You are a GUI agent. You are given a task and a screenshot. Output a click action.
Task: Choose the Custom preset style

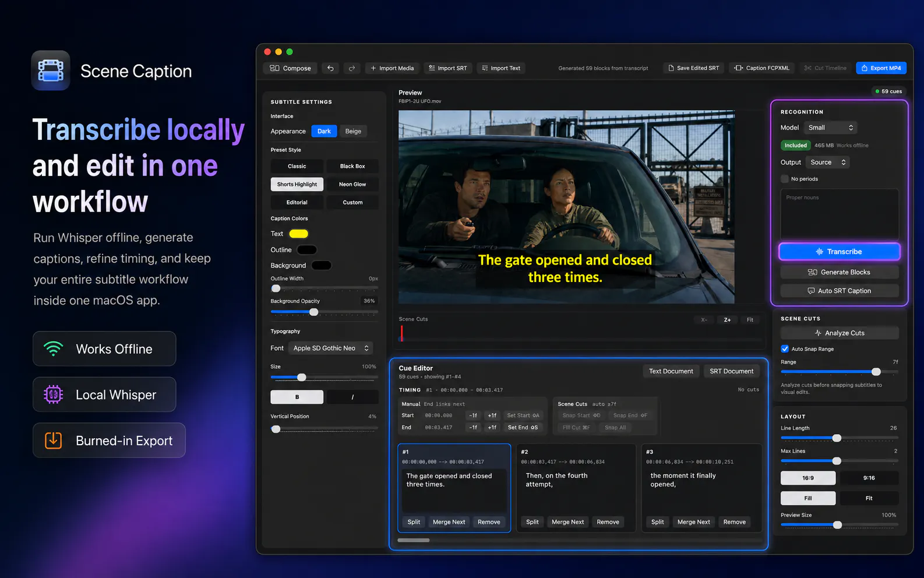[x=352, y=202]
